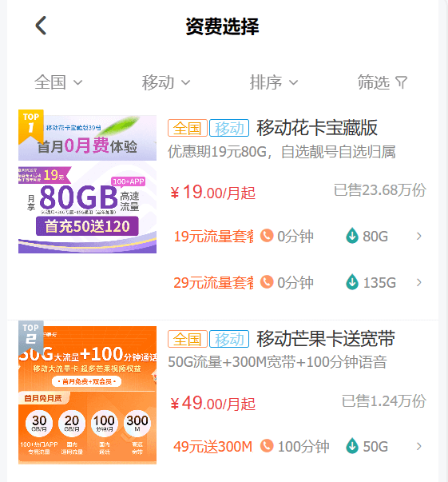The image size is (448, 482).
Task: Click the phone icon in the 29元 row
Action: [x=267, y=282]
